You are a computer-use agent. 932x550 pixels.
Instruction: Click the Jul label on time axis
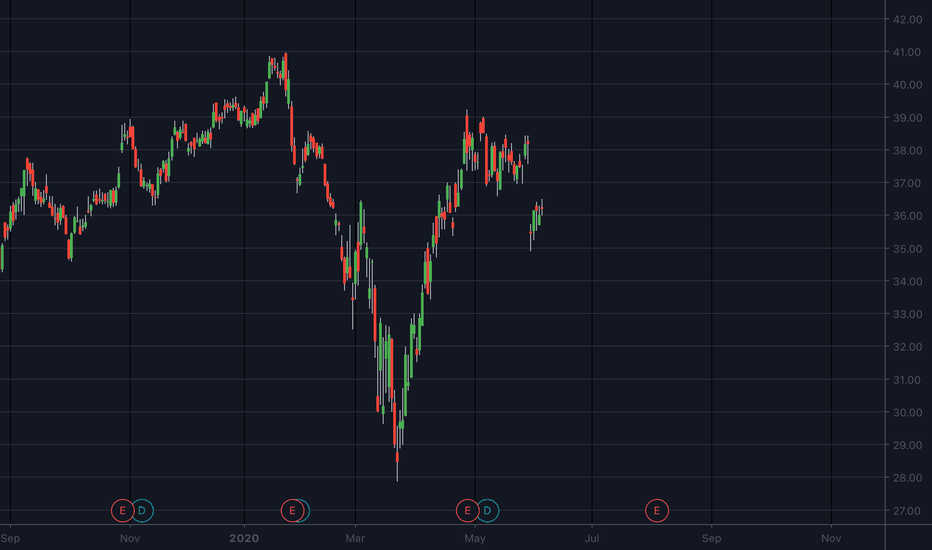(x=591, y=538)
